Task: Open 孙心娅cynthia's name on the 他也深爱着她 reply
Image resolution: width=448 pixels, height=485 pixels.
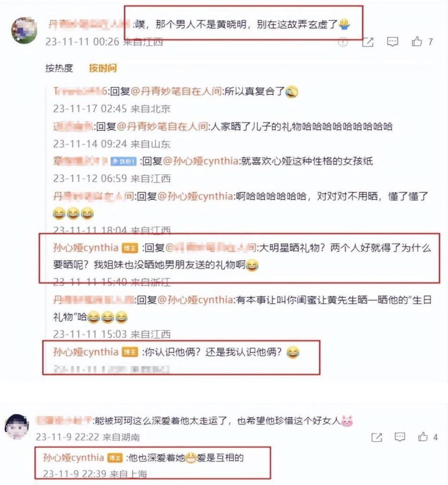Action: (73, 457)
